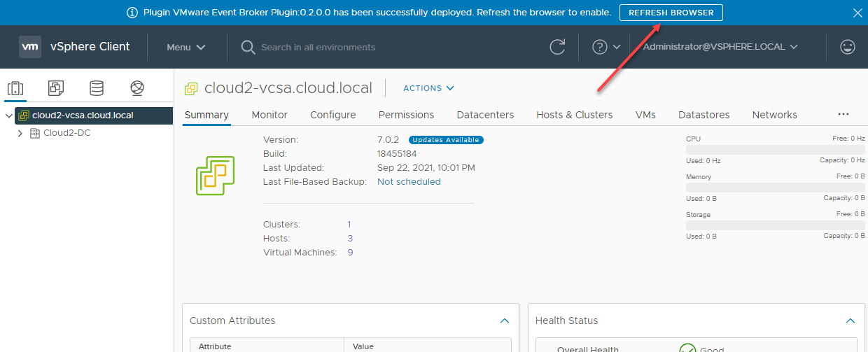Image resolution: width=868 pixels, height=352 pixels.
Task: Select the VMs and Templates inventory icon
Action: (56, 88)
